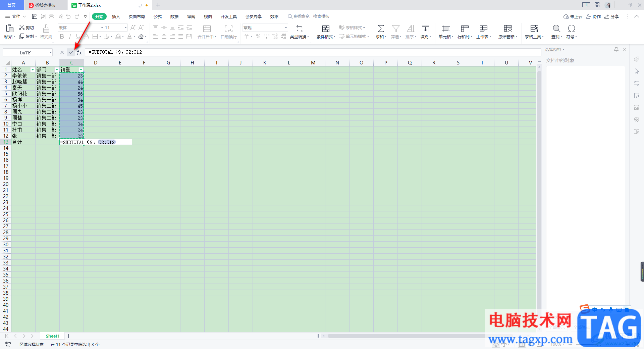644x349 pixels.
Task: Switch to the 视图 ribbon tab
Action: tap(208, 16)
